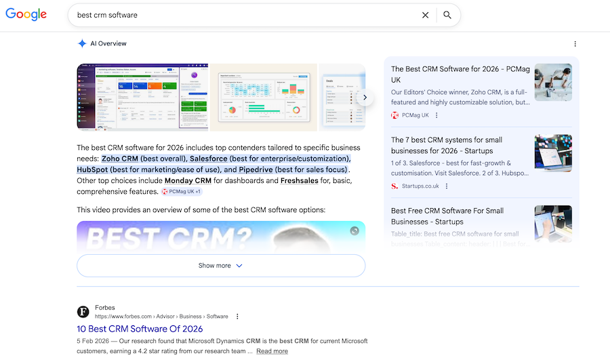Click the Forbes site name
The height and width of the screenshot is (364, 610).
104,307
